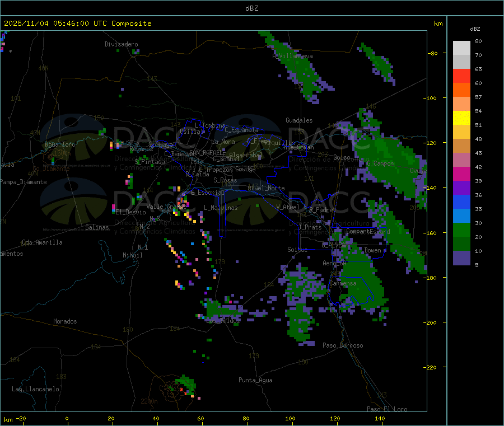Image resolution: width=504 pixels, height=426 pixels.
Task: Click the Paso_El_Loro location label
Action: coord(388,409)
